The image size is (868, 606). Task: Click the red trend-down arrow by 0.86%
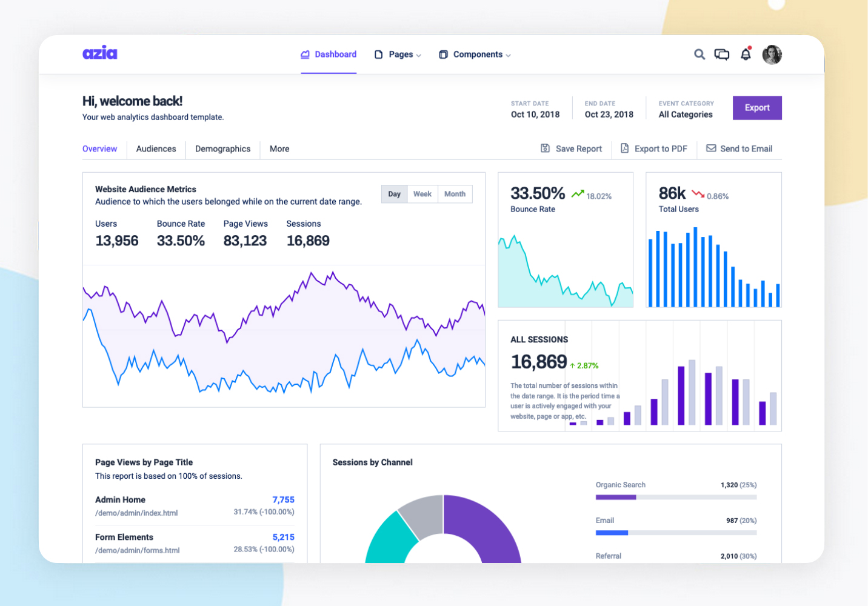698,194
